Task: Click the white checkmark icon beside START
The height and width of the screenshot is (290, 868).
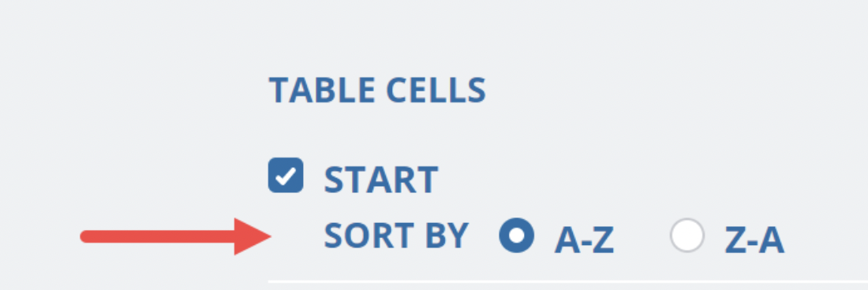Action: coord(286,176)
